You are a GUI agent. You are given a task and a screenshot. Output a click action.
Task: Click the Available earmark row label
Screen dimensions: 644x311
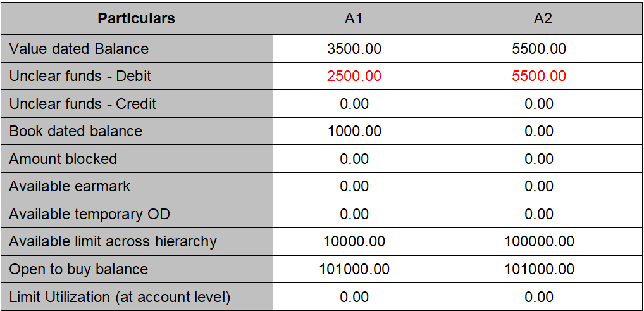[x=69, y=186]
